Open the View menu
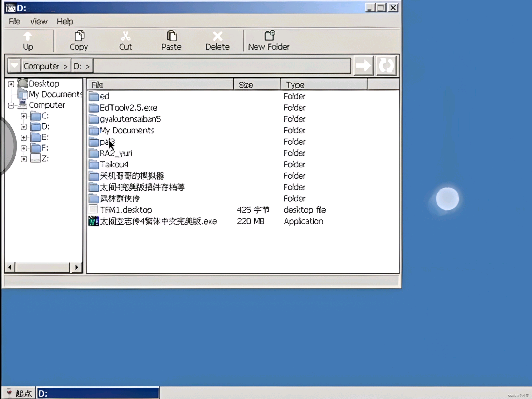 39,21
